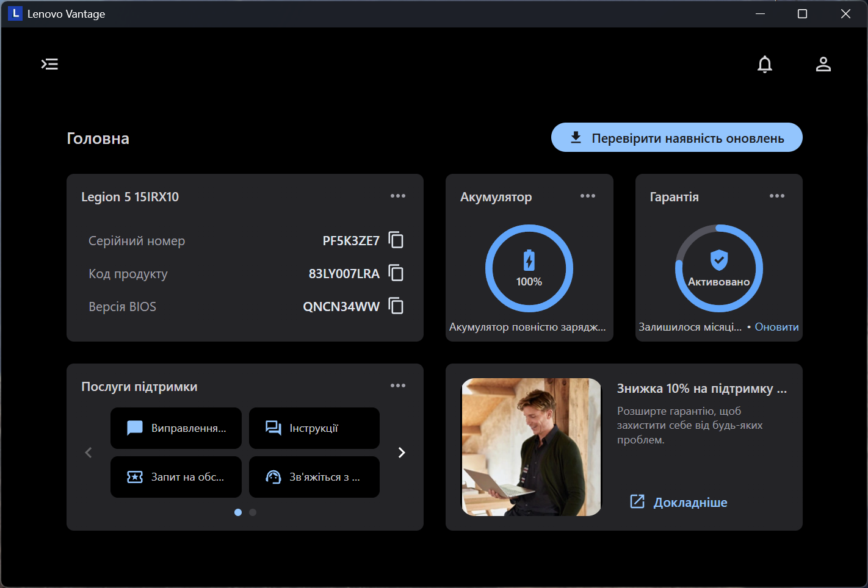Click the Код продукту label

[x=128, y=274]
